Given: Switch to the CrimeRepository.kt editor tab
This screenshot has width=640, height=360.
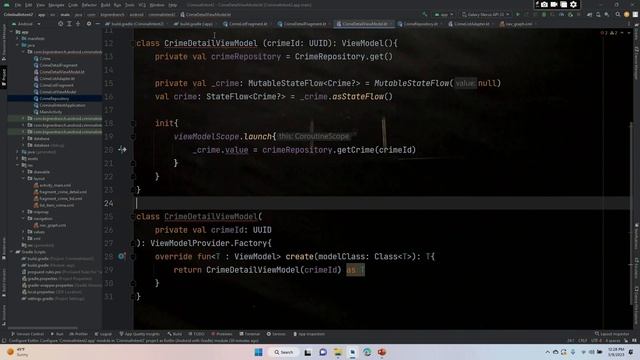Looking at the screenshot, I should tap(420, 24).
